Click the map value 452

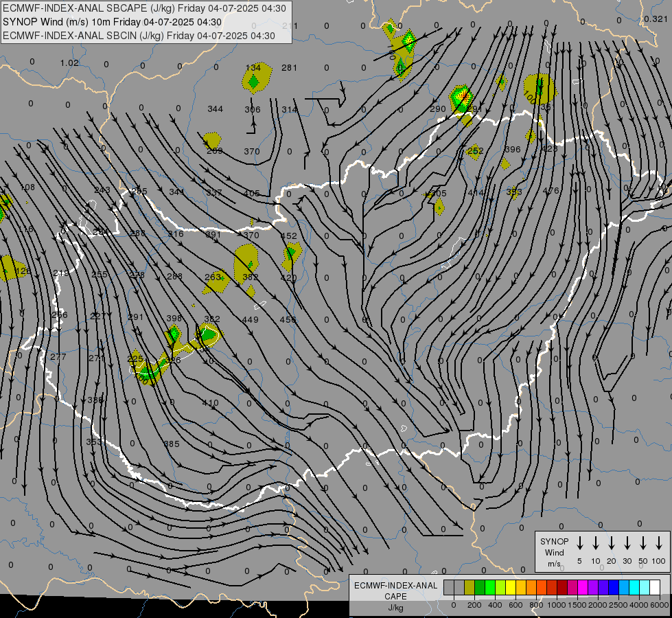pos(289,236)
